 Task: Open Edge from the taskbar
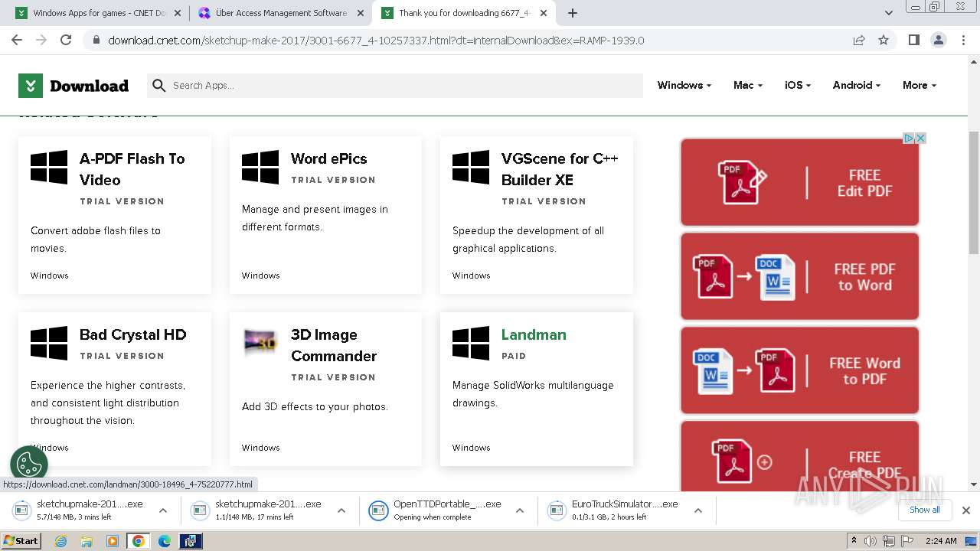tap(165, 541)
